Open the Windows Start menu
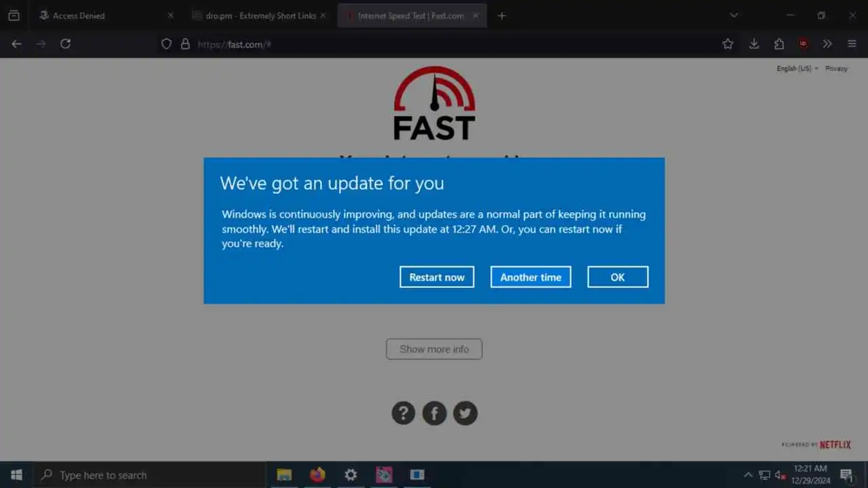Screen dimensions: 868x488 tap(16, 474)
